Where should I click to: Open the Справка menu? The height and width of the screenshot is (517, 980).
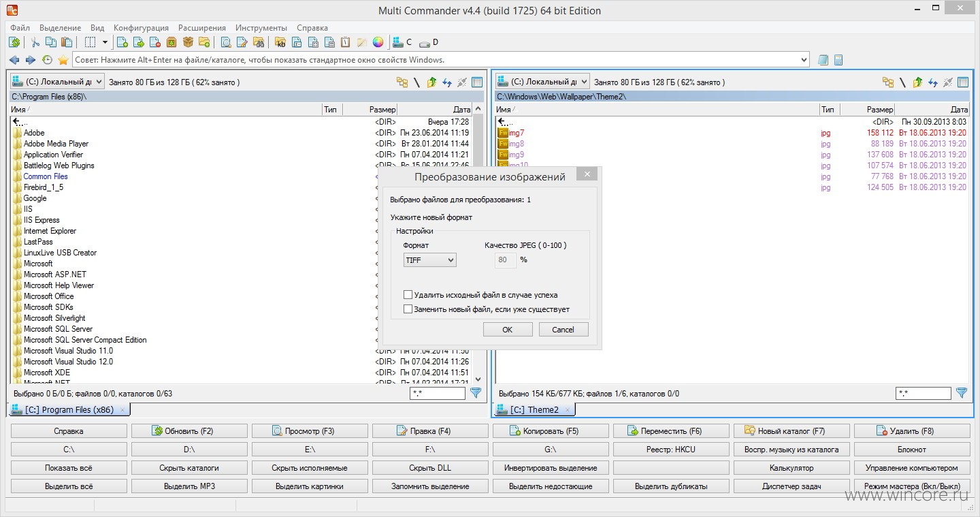[x=312, y=28]
